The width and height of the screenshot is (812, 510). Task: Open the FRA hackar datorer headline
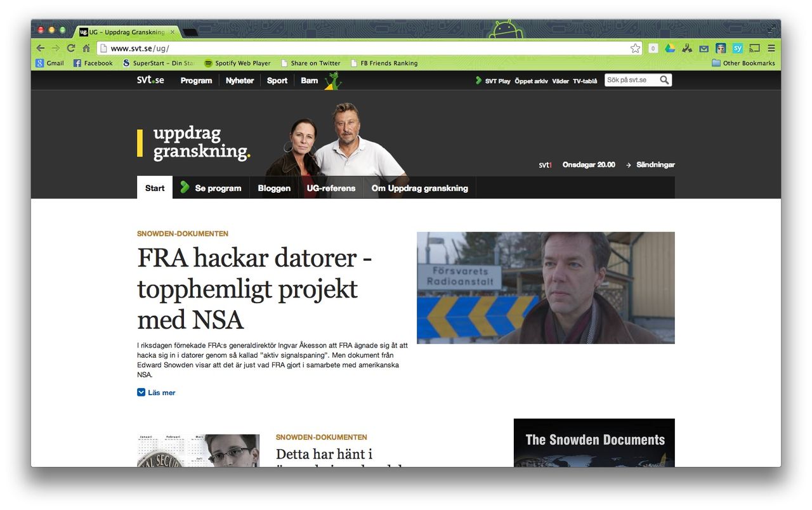coord(254,289)
